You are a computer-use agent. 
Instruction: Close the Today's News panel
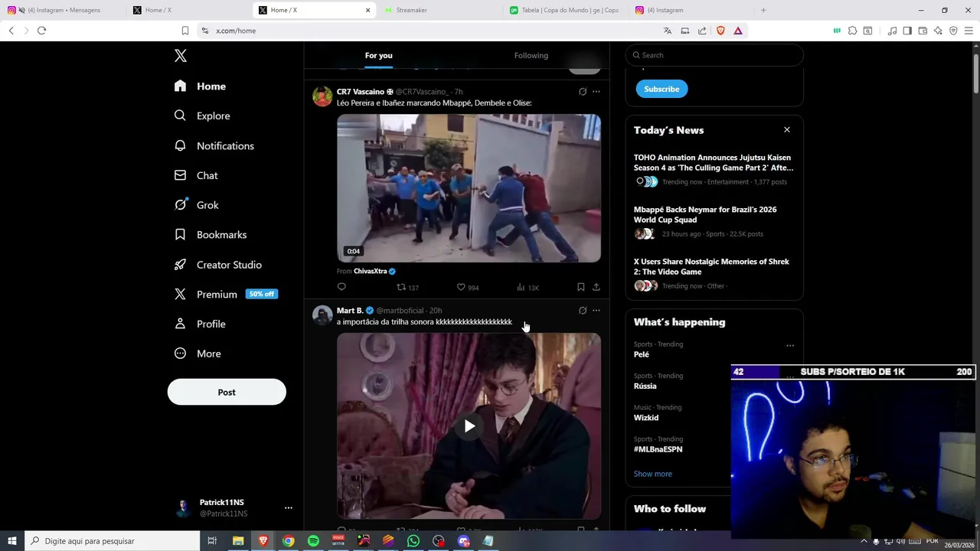(x=786, y=130)
